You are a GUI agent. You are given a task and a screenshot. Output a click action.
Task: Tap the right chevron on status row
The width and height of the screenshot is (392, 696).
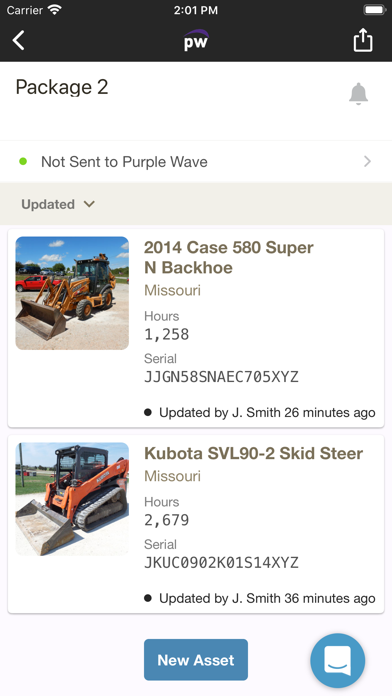point(367,162)
